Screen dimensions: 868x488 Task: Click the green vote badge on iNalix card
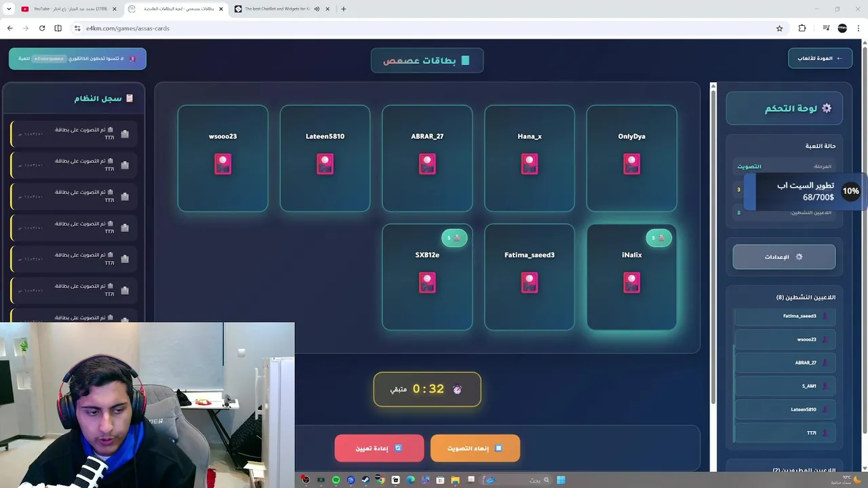[658, 238]
